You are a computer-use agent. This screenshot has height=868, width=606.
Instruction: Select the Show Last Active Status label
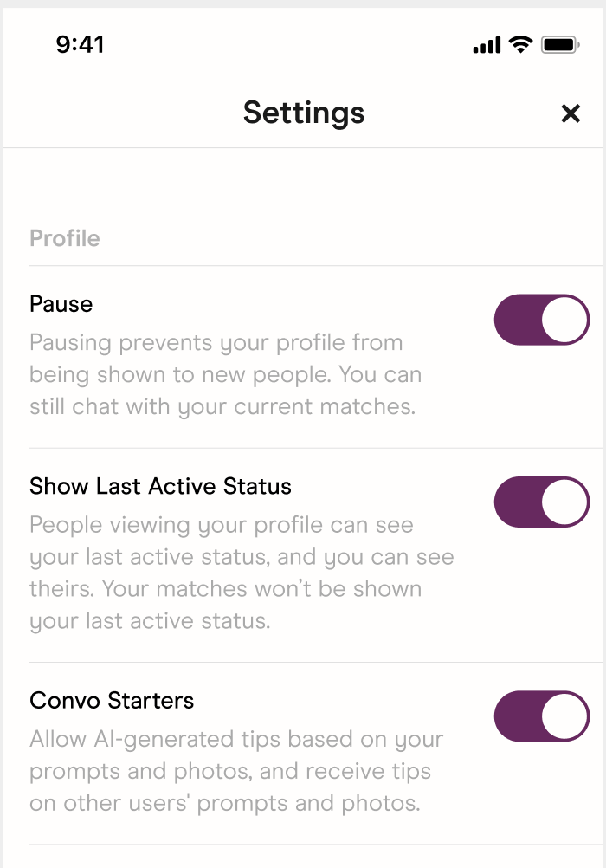coord(160,486)
